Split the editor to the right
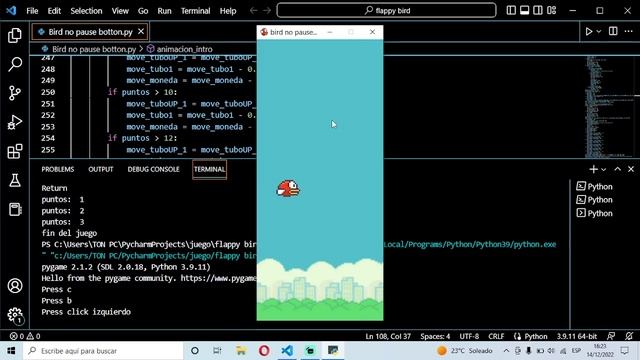Image resolution: width=640 pixels, height=360 pixels. click(613, 31)
